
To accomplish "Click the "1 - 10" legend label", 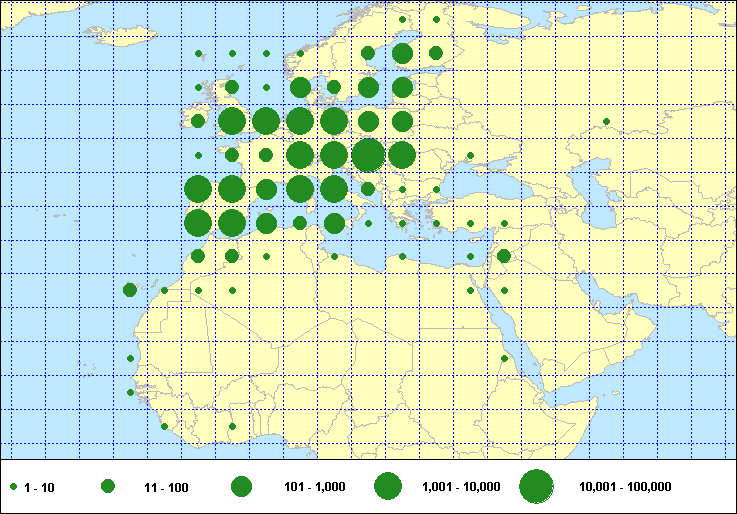I will (x=40, y=487).
